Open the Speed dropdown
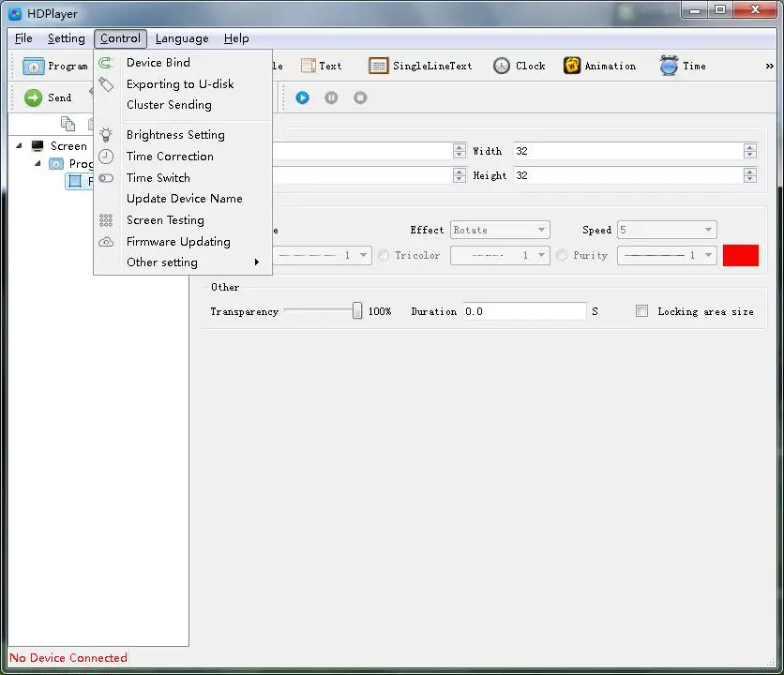 (x=667, y=230)
